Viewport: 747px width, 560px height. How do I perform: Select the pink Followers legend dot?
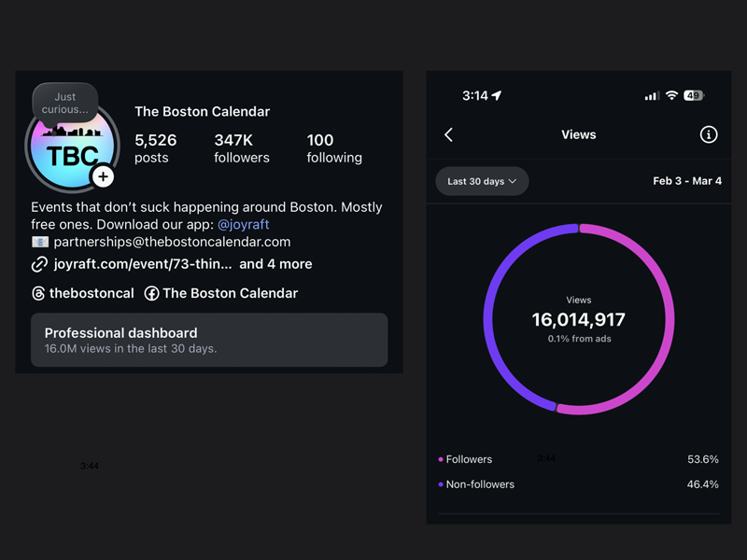441,459
